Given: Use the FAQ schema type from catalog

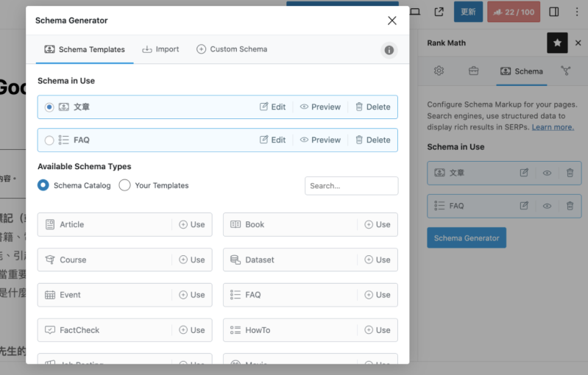Looking at the screenshot, I should point(378,295).
